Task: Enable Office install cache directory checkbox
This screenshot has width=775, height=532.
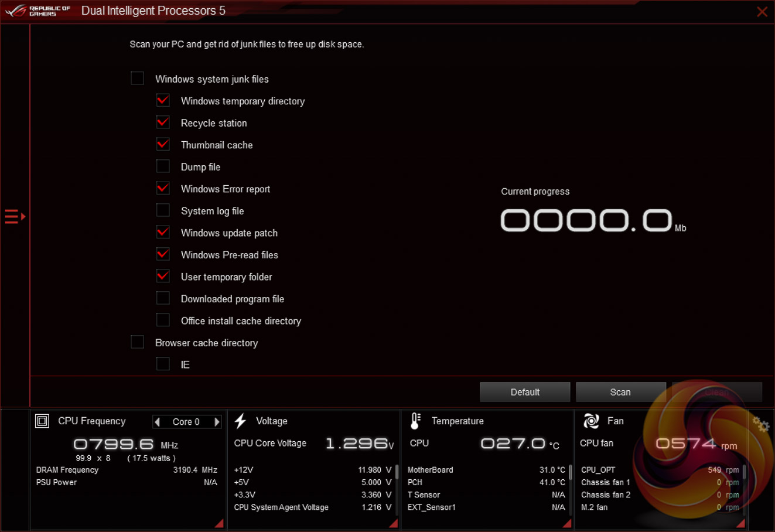Action: [x=163, y=320]
